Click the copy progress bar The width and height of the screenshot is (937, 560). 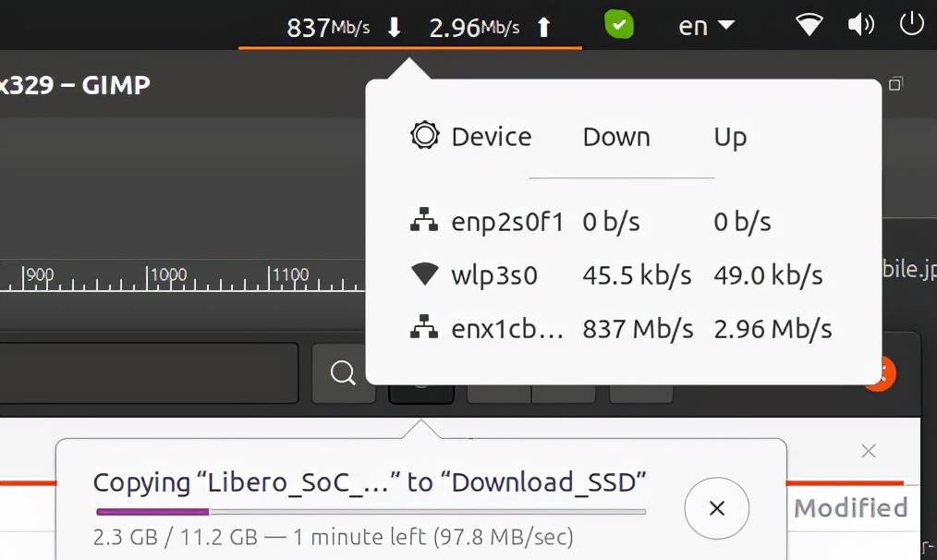(x=370, y=511)
